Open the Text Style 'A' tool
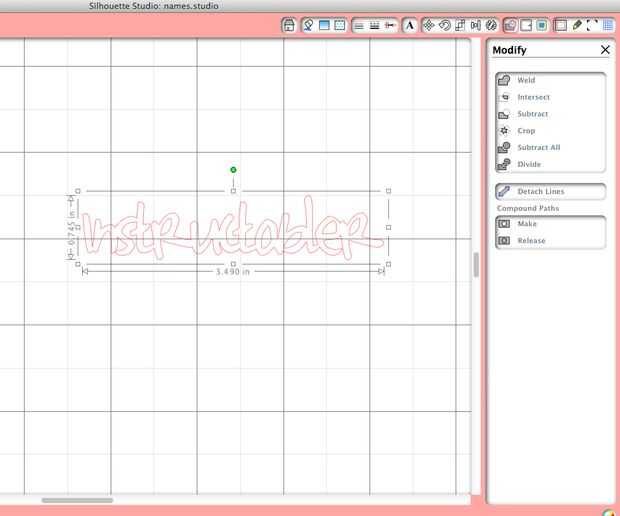The image size is (620, 516). pyautogui.click(x=410, y=26)
